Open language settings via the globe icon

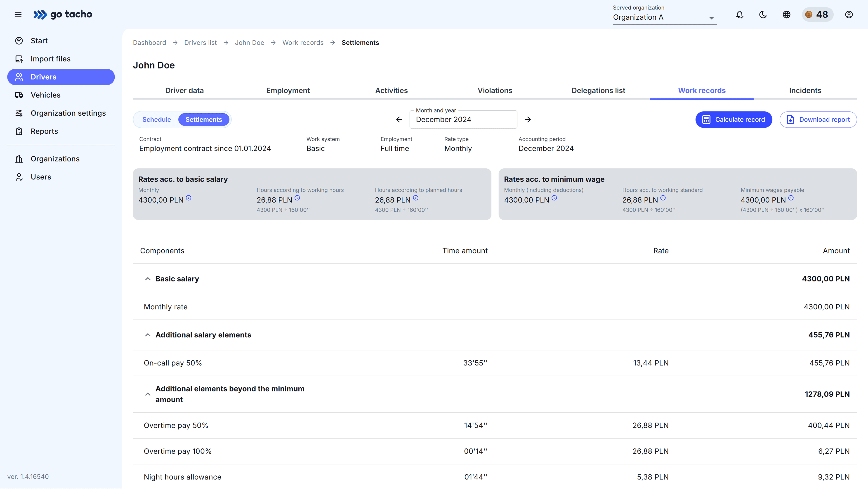tap(786, 14)
